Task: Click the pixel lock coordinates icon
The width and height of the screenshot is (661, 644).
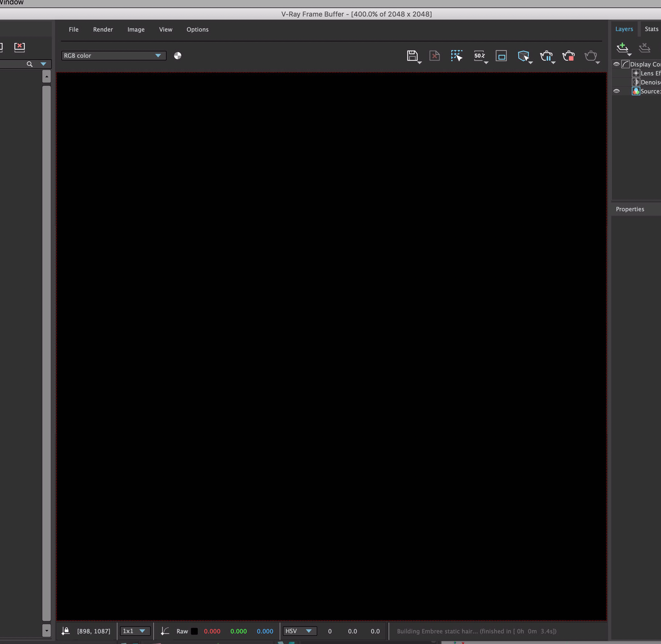Action: click(x=66, y=631)
